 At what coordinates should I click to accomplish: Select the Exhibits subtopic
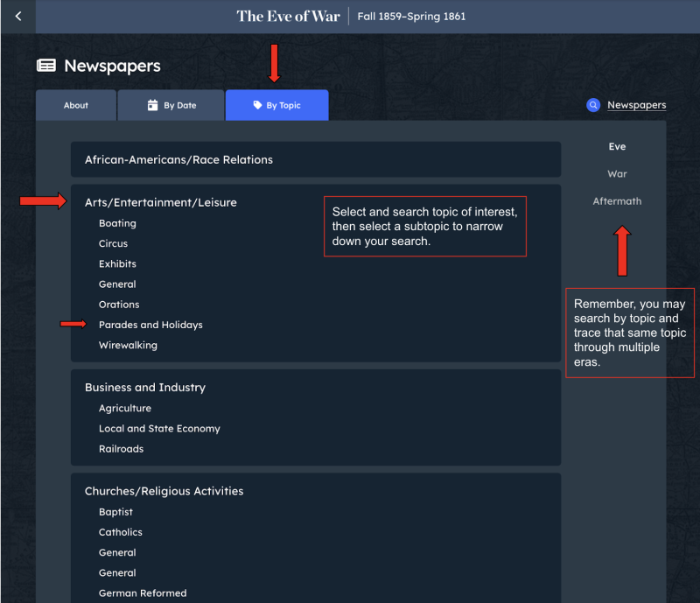coord(117,263)
